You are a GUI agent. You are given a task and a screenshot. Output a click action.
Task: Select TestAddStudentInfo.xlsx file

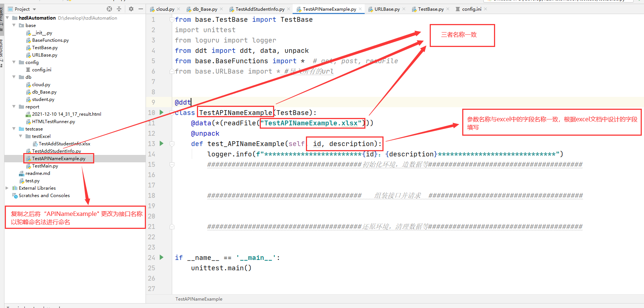tap(64, 144)
